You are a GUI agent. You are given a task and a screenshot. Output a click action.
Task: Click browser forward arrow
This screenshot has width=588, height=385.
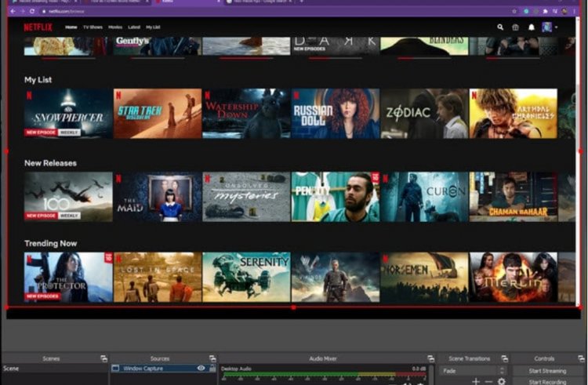pyautogui.click(x=22, y=11)
